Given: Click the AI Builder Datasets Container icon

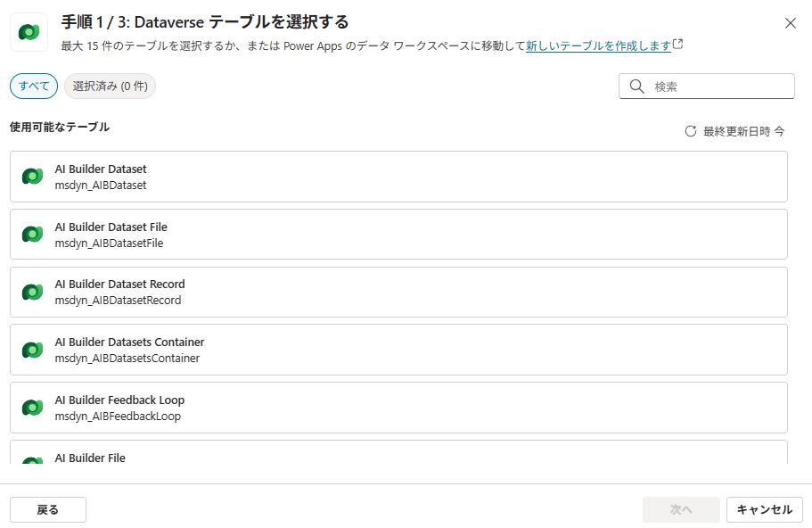Looking at the screenshot, I should [32, 350].
